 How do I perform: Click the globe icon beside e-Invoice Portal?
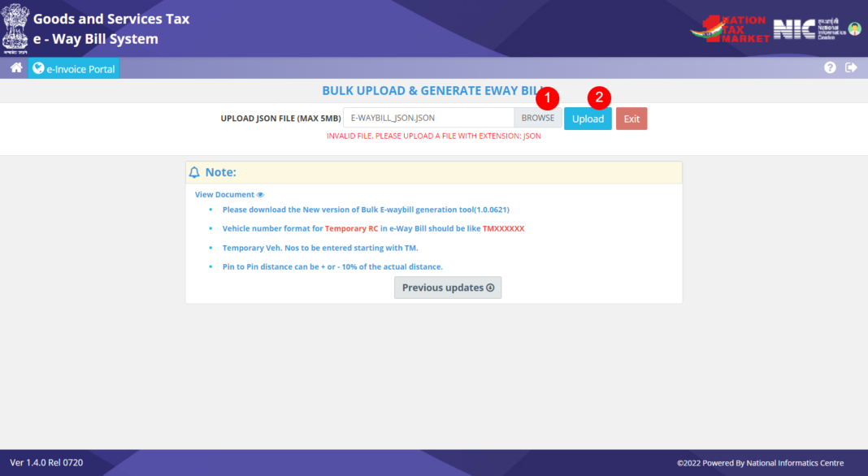pos(38,68)
